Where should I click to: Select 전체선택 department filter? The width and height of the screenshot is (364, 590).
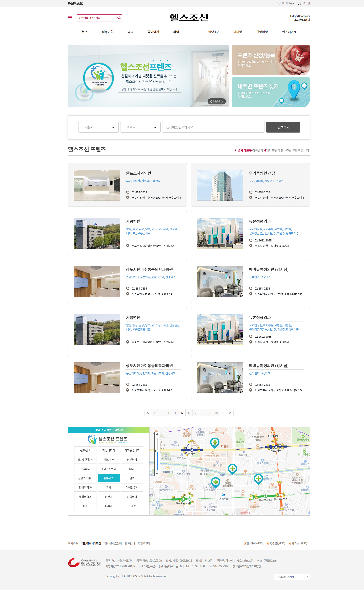85,450
